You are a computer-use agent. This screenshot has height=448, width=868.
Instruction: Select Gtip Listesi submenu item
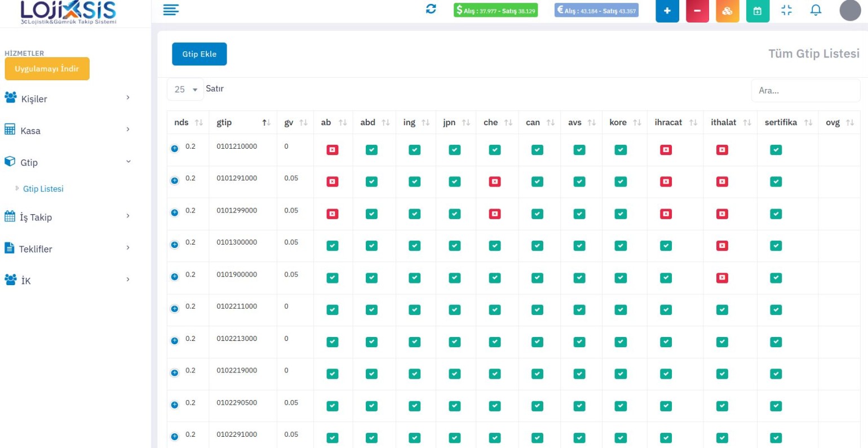coord(43,189)
